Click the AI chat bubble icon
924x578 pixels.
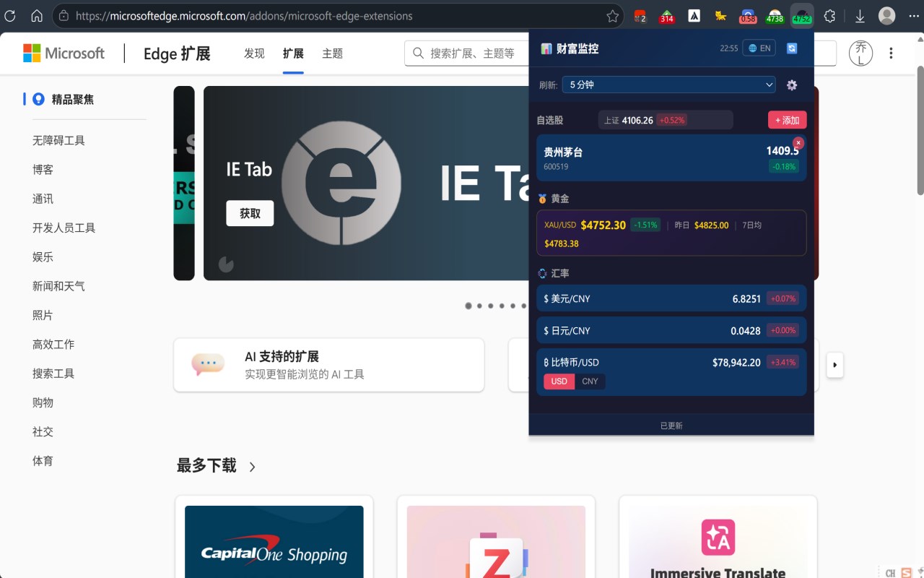pos(208,364)
